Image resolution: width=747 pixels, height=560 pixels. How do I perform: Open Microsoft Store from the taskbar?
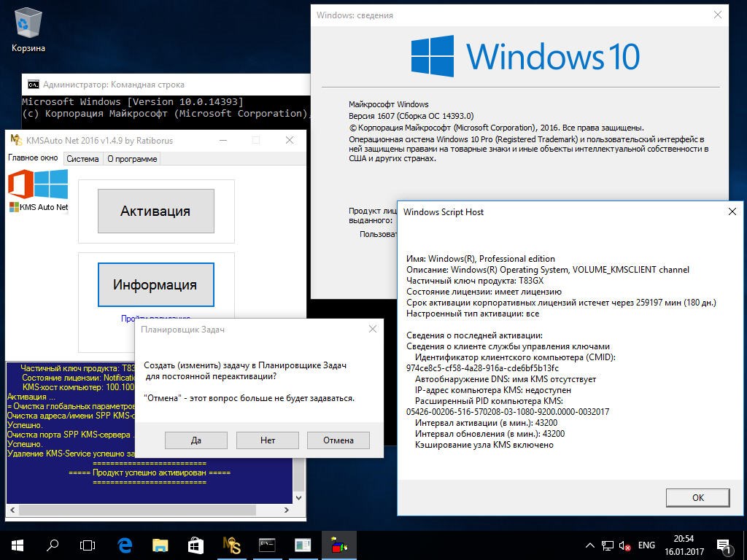(196, 545)
